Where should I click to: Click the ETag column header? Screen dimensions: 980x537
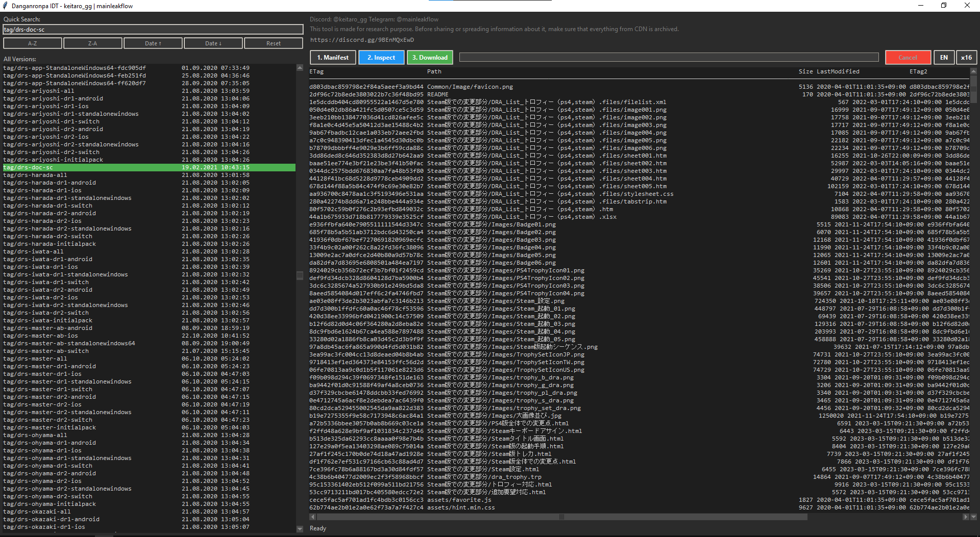coord(316,72)
